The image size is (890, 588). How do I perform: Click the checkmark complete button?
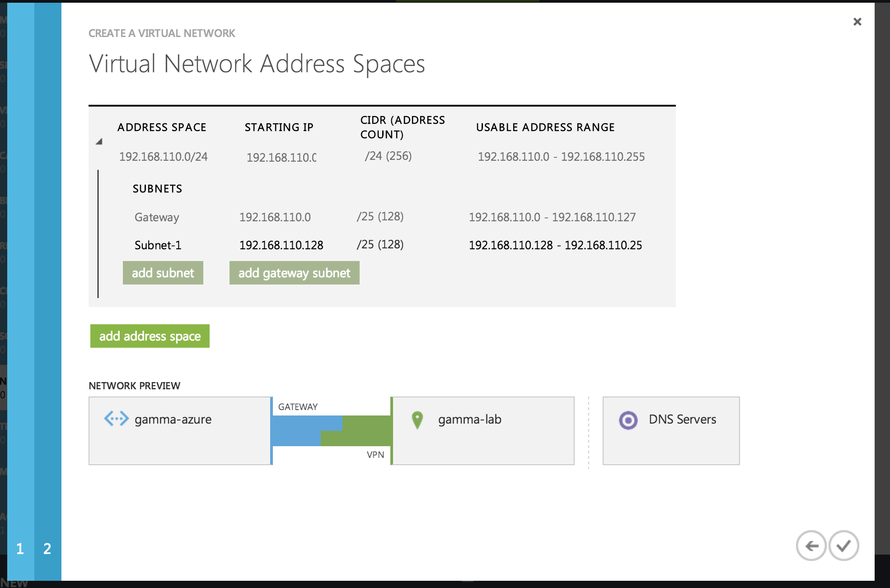click(843, 546)
